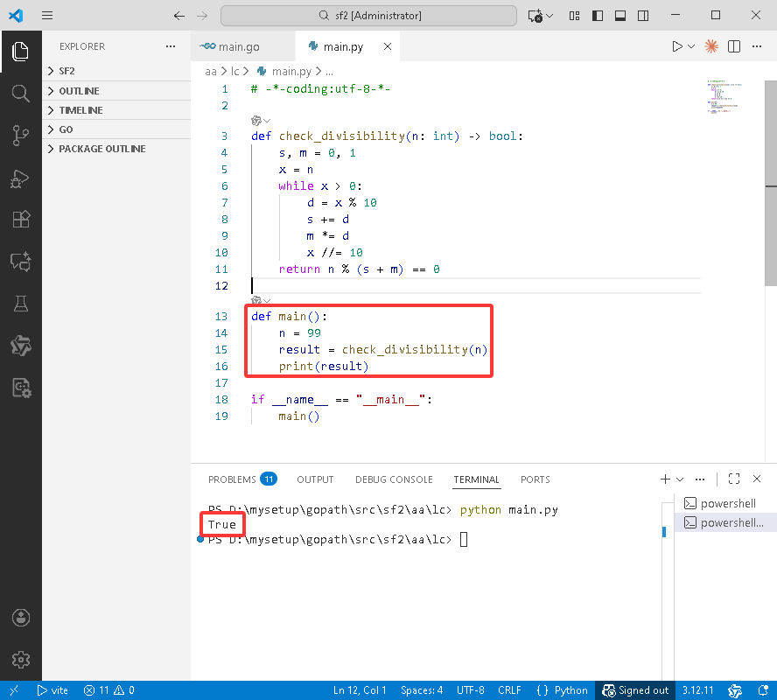Open the Testing flask view
The image size is (777, 700).
point(20,303)
